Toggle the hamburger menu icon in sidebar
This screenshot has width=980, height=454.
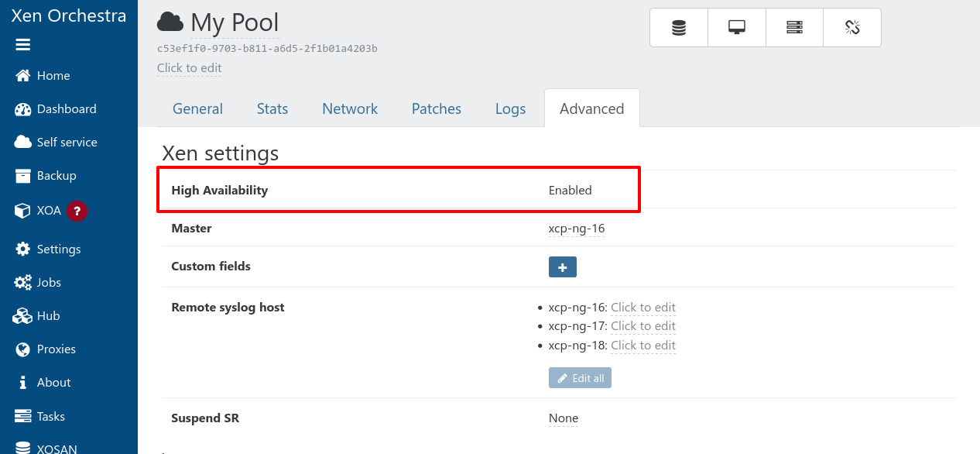pyautogui.click(x=22, y=45)
